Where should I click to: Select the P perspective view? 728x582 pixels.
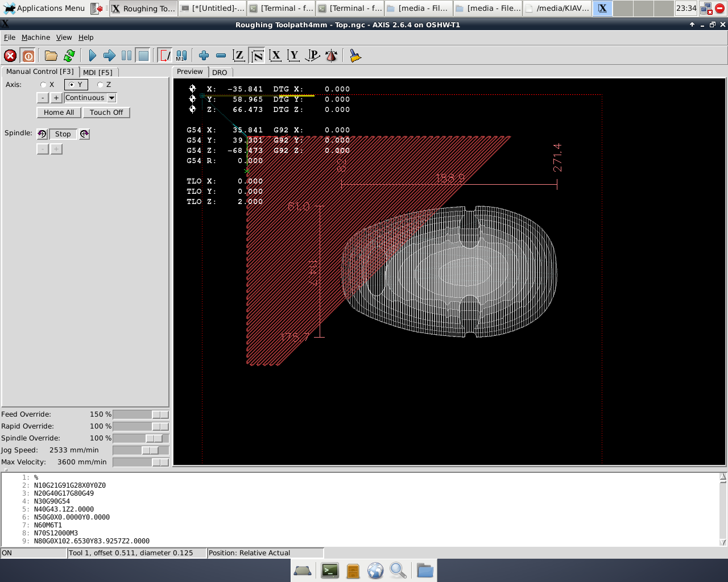pyautogui.click(x=312, y=55)
